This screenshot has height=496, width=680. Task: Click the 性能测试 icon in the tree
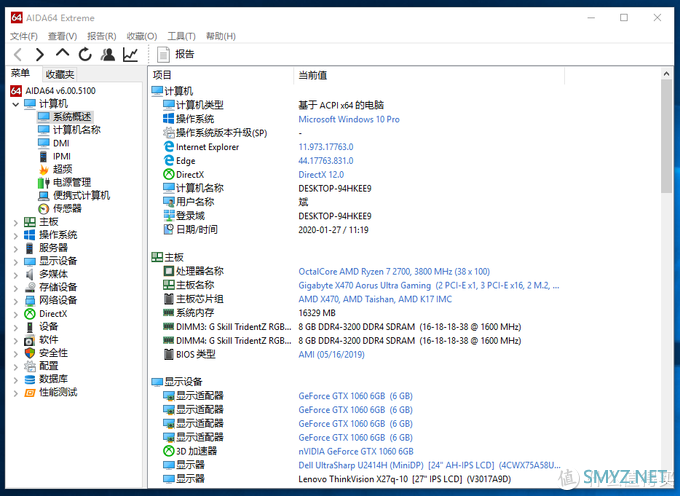[30, 392]
